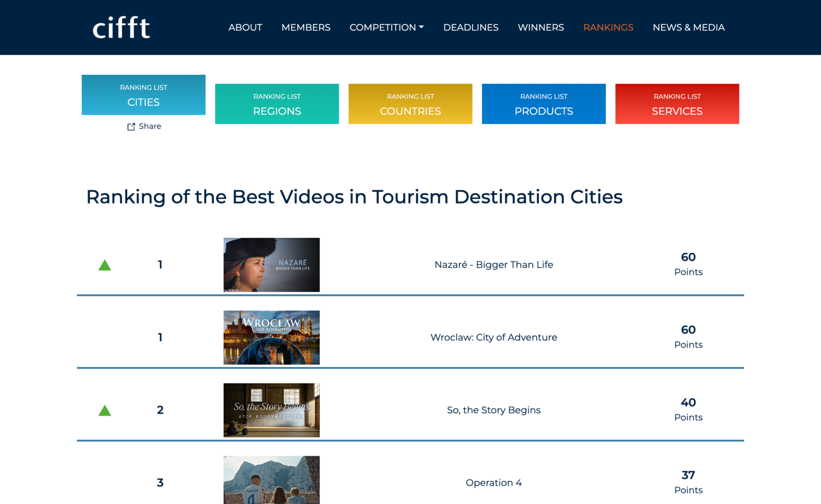Click the Share icon under Cities

point(131,127)
